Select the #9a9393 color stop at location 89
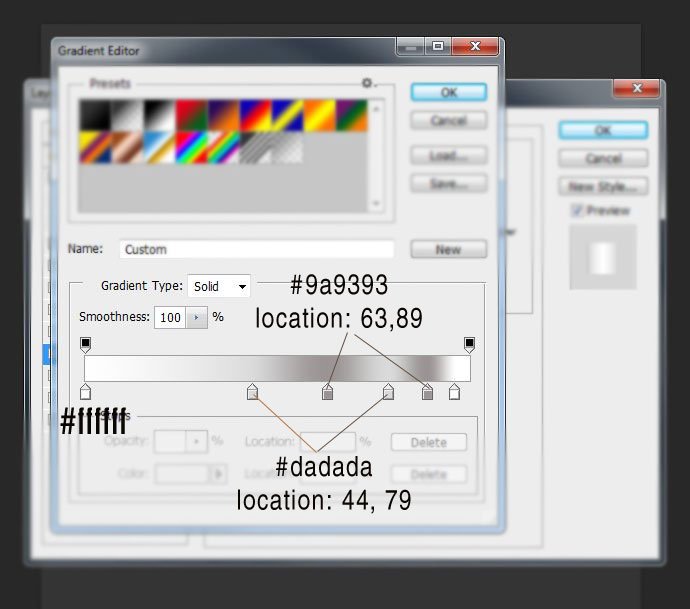This screenshot has height=609, width=690. tap(427, 392)
